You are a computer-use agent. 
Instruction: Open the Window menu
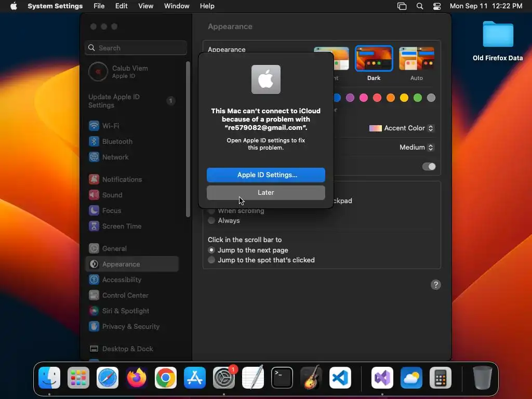point(177,6)
